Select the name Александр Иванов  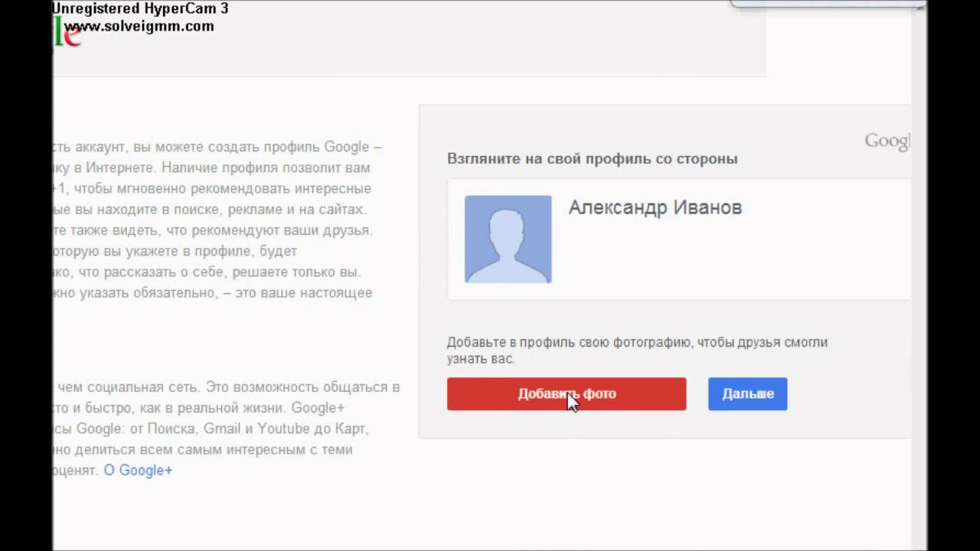click(655, 207)
